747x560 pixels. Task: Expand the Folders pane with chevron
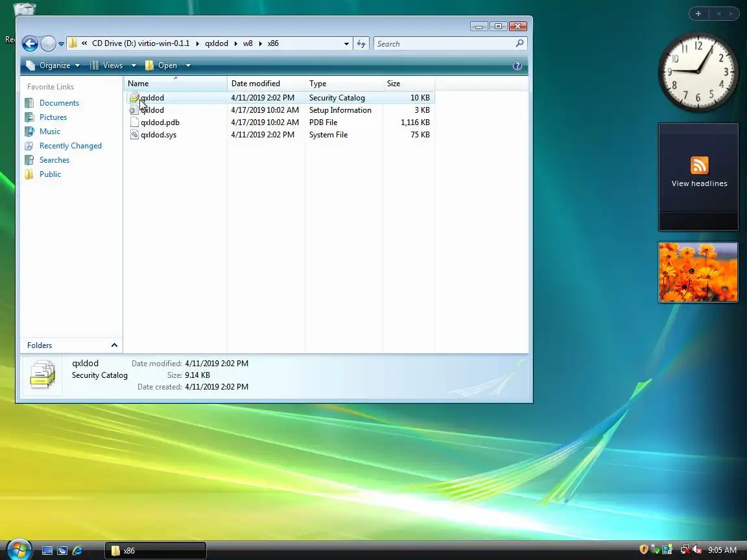pyautogui.click(x=114, y=345)
